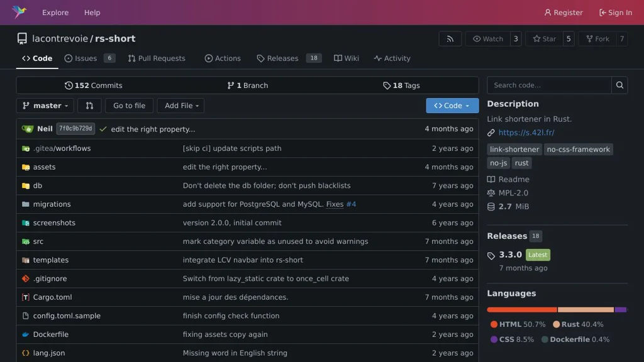Toggle Star for rs-short repository
This screenshot has width=644, height=362.
point(544,39)
